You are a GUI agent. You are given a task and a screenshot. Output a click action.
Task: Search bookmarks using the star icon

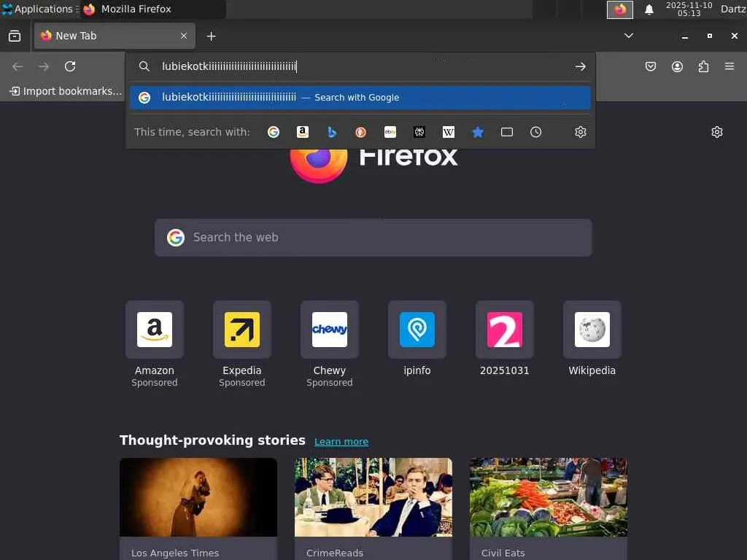(478, 132)
